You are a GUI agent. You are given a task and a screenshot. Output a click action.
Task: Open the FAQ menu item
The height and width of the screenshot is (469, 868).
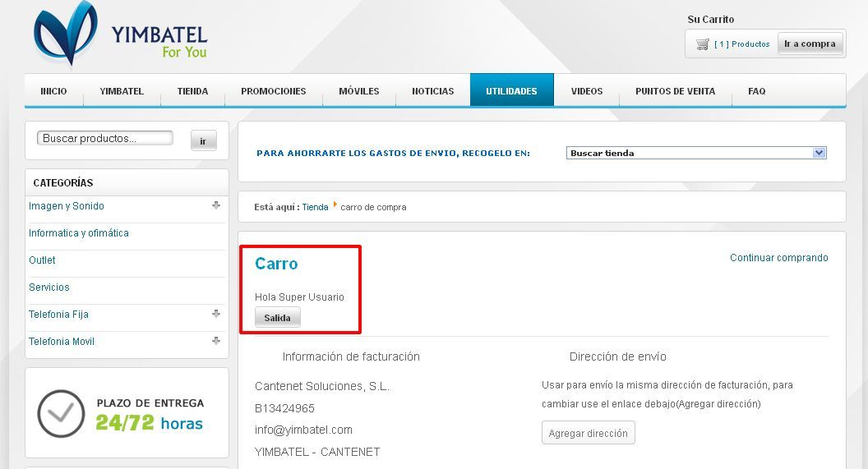click(x=757, y=91)
